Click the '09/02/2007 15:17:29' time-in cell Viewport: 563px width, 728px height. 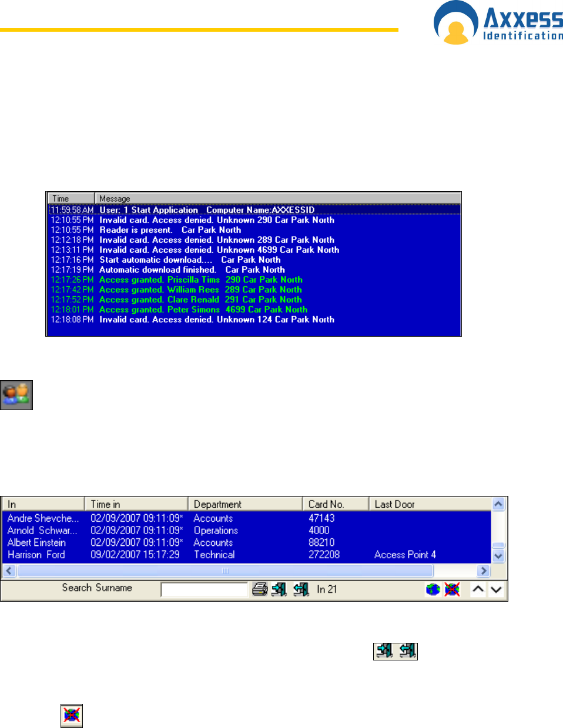pos(135,555)
